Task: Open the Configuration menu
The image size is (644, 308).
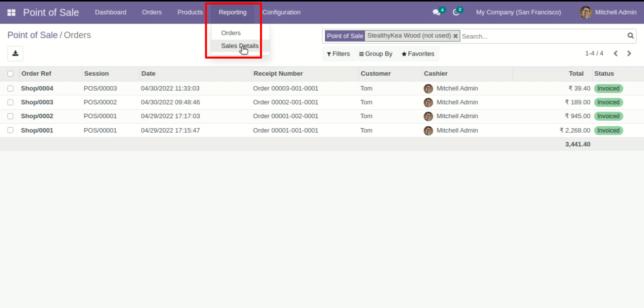Action: coord(281,13)
